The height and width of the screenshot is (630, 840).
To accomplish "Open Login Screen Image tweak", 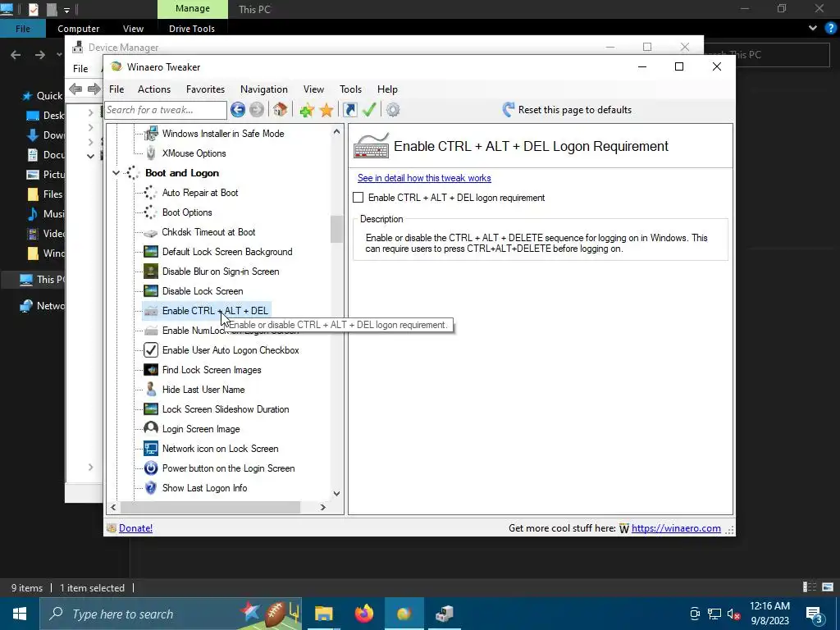I will (x=201, y=429).
